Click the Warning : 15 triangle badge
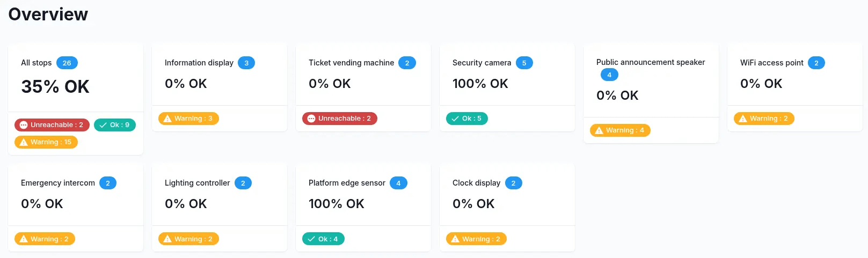This screenshot has height=258, width=868. click(x=46, y=142)
